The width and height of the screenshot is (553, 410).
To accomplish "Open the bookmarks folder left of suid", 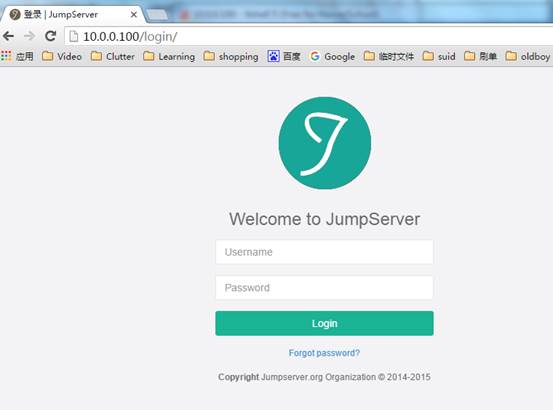I will [x=389, y=56].
